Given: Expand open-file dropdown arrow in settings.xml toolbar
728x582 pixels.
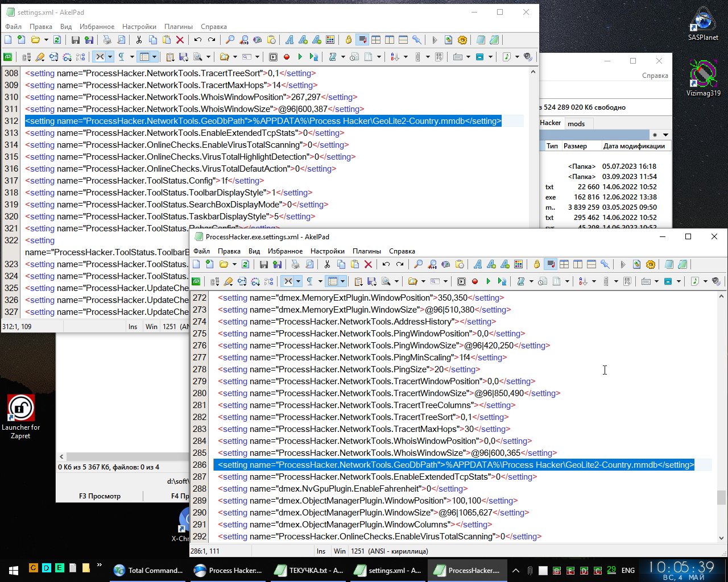Looking at the screenshot, I should point(46,40).
